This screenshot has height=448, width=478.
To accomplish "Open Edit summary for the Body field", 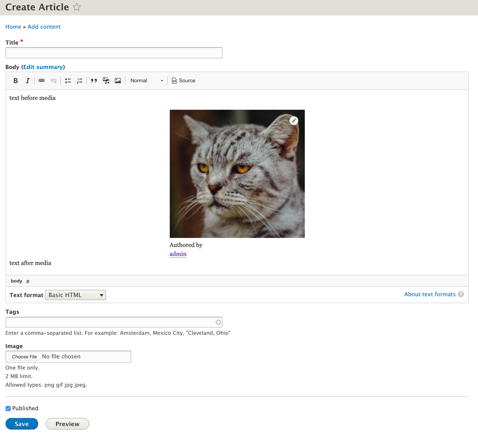I will click(43, 67).
